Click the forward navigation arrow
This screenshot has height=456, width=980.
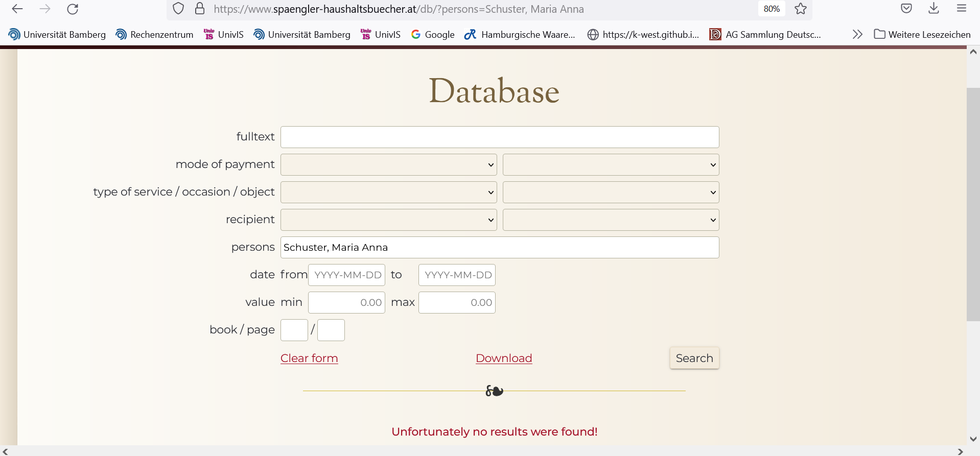(45, 9)
